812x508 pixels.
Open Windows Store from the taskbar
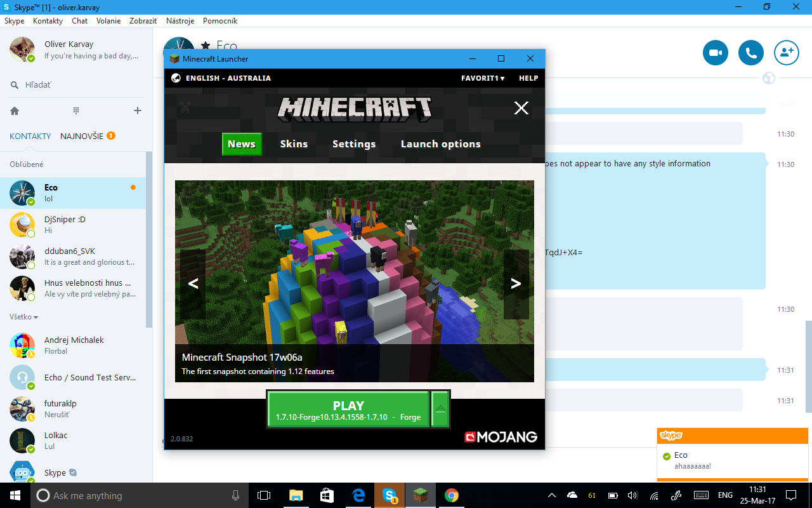(x=327, y=495)
